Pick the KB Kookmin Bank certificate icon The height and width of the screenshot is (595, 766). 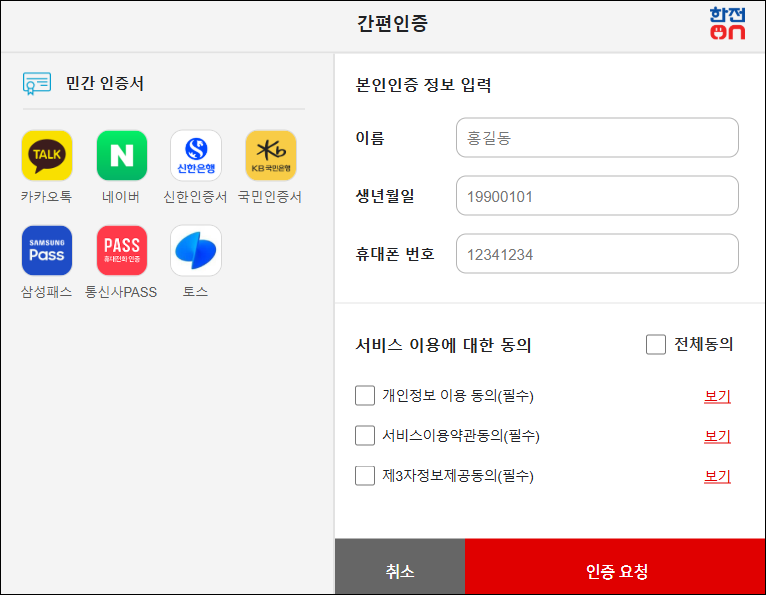[x=271, y=155]
